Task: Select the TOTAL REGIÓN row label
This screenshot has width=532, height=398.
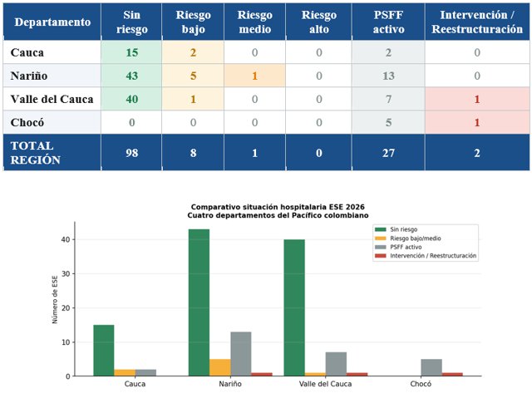Action: tap(36, 153)
